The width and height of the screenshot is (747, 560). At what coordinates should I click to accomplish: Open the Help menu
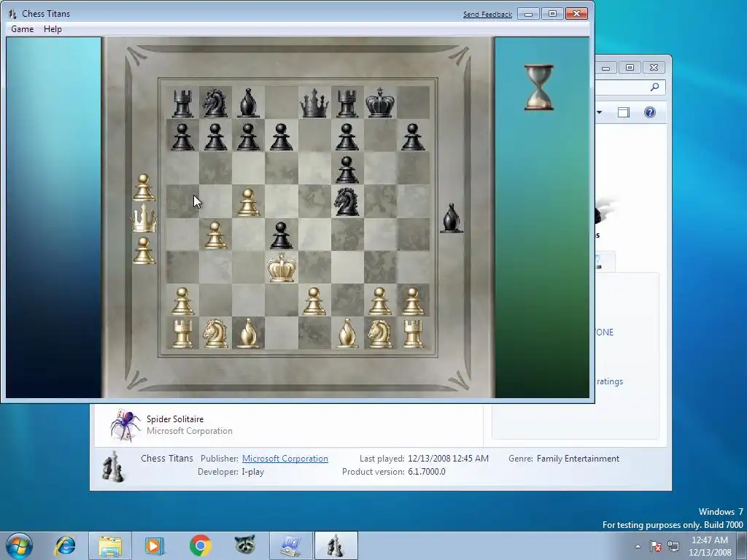click(x=53, y=29)
